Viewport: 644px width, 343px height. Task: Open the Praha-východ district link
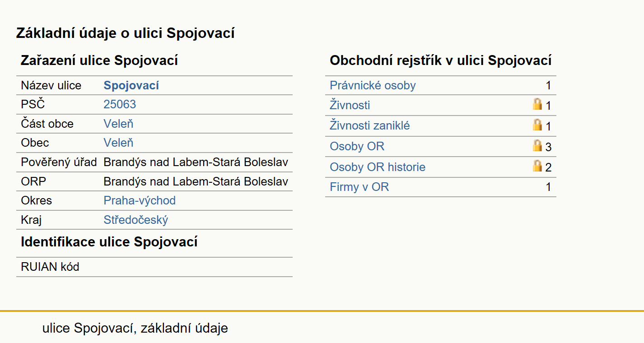(x=140, y=200)
